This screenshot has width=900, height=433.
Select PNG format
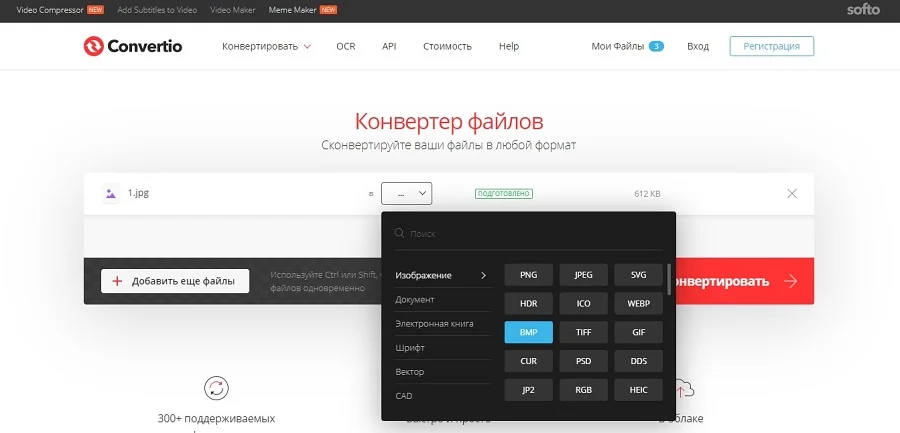(529, 275)
